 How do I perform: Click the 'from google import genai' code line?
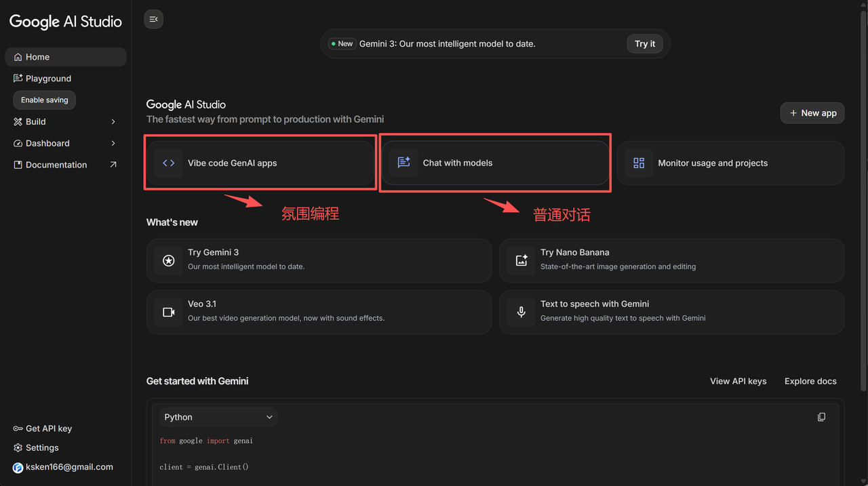pos(206,441)
